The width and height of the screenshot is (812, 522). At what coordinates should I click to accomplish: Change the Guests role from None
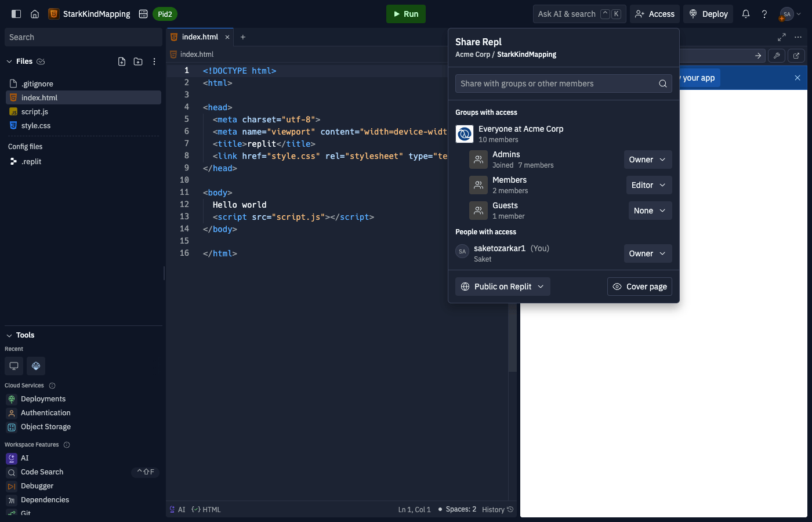tap(650, 211)
